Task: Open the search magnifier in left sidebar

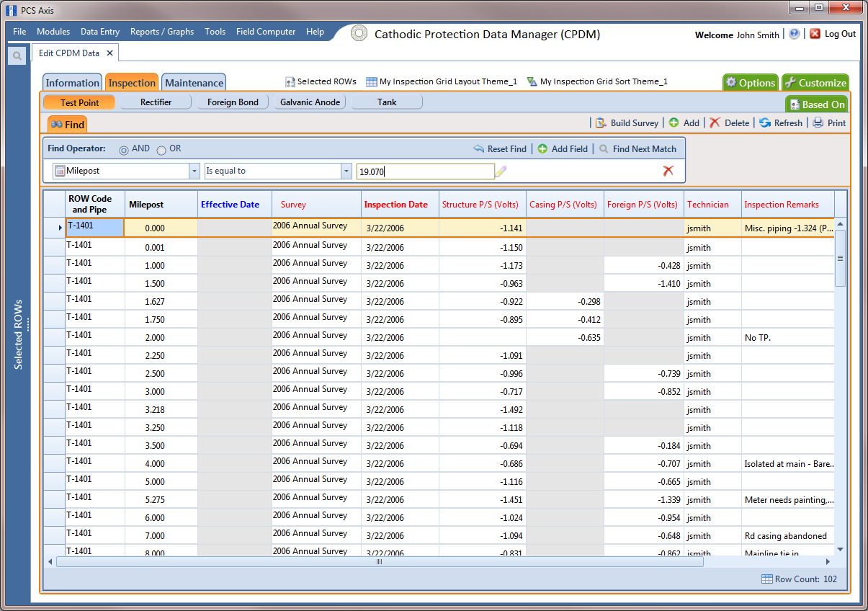Action: click(x=17, y=56)
